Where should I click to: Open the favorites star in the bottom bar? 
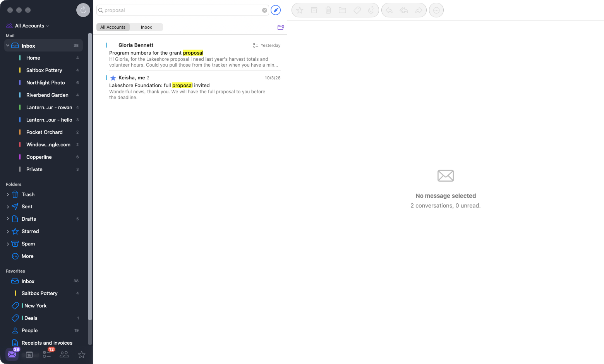click(x=82, y=354)
